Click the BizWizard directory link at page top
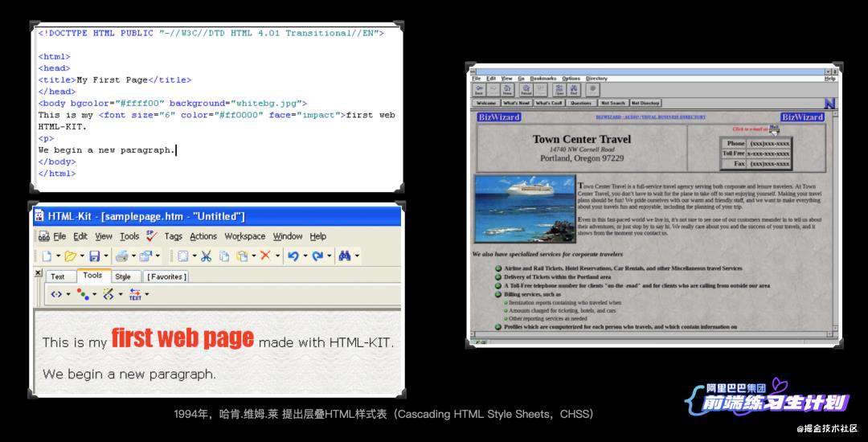This screenshot has height=442, width=868. (x=650, y=117)
